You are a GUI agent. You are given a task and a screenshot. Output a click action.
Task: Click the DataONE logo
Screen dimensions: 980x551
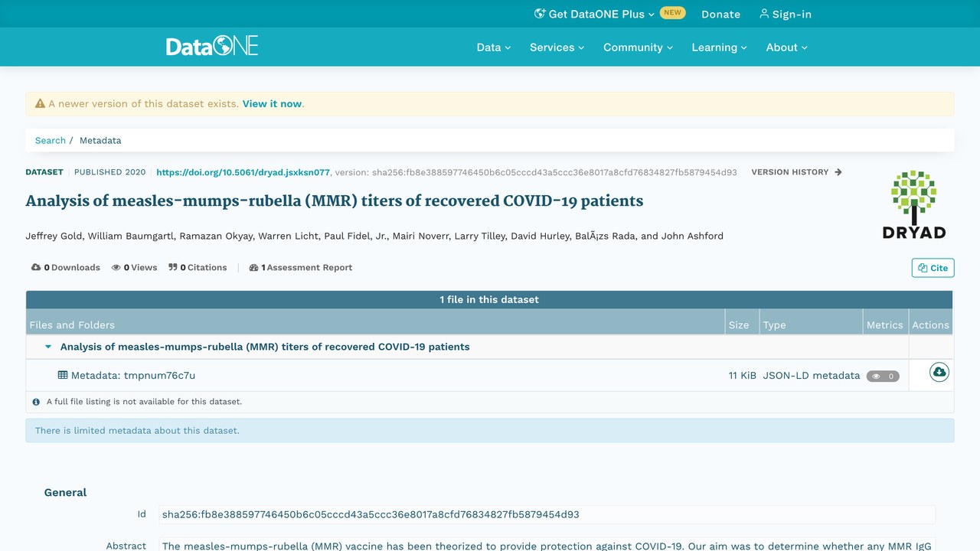tap(212, 47)
